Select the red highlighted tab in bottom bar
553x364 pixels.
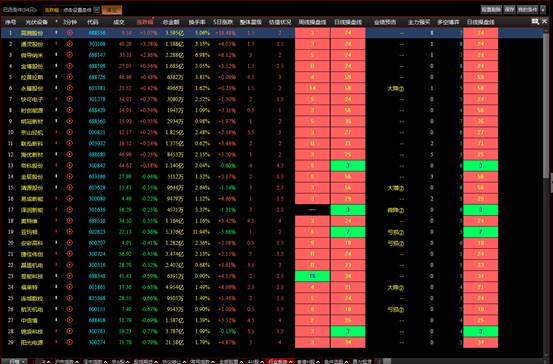(x=278, y=362)
